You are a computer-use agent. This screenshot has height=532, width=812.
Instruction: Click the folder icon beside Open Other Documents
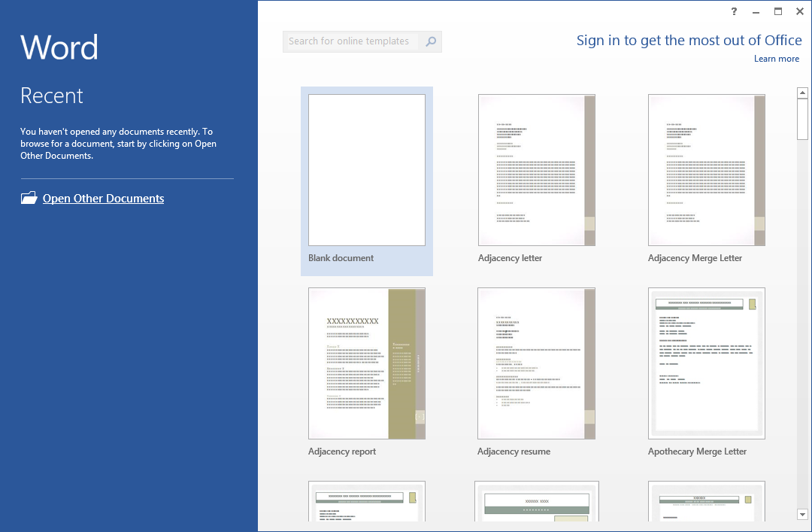[29, 197]
